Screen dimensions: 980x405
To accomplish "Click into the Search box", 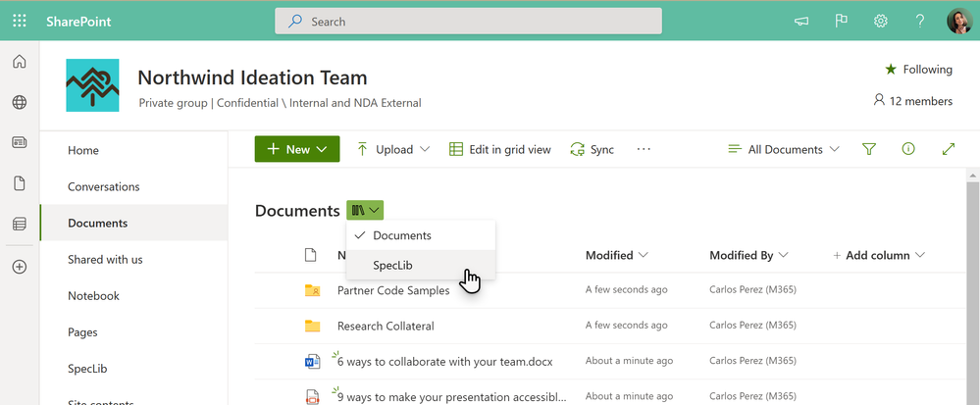I will (468, 22).
